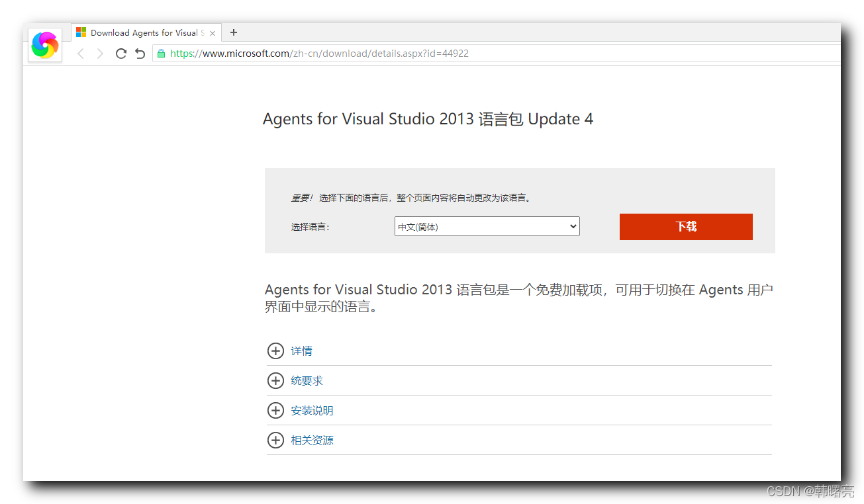Click the page title Agents for Visual Studio 2013 语言包 Update 4
864x504 pixels.
pyautogui.click(x=428, y=119)
